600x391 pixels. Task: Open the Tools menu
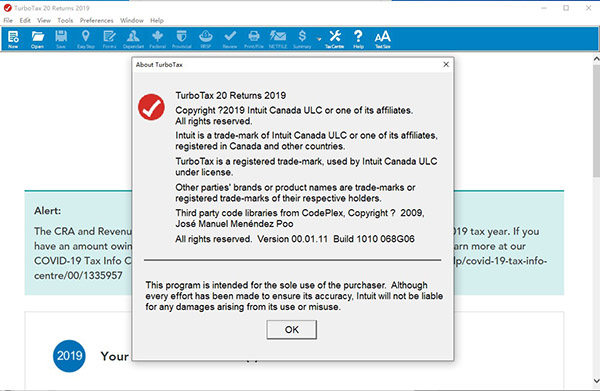(x=65, y=20)
